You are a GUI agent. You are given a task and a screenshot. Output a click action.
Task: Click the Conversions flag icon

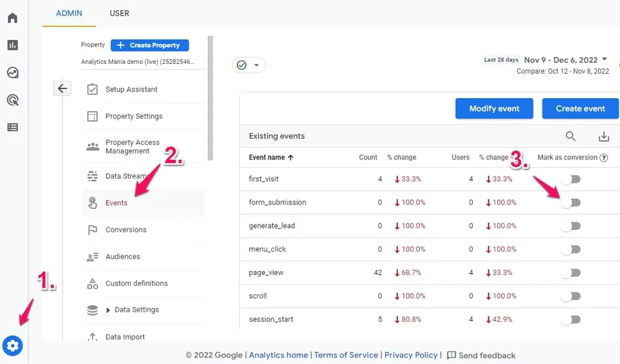pyautogui.click(x=92, y=230)
